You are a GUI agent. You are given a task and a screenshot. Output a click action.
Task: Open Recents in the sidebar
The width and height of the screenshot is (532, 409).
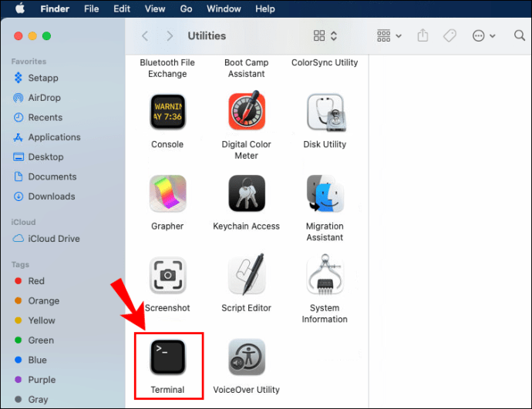pos(38,118)
